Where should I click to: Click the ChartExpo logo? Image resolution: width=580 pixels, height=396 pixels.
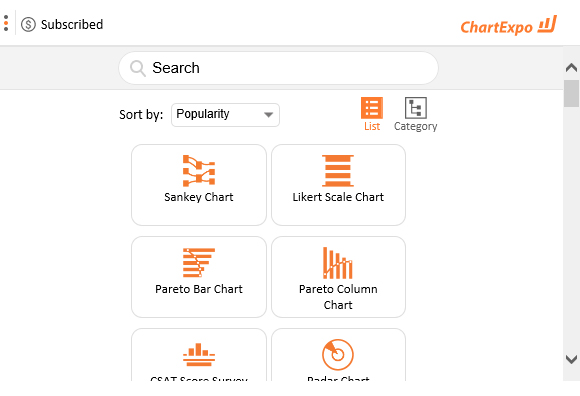tap(509, 26)
